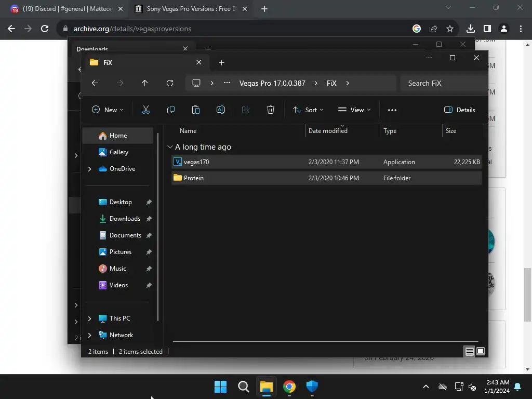Open Chrome downloads icon
Screen dimensions: 532x399
click(x=471, y=29)
